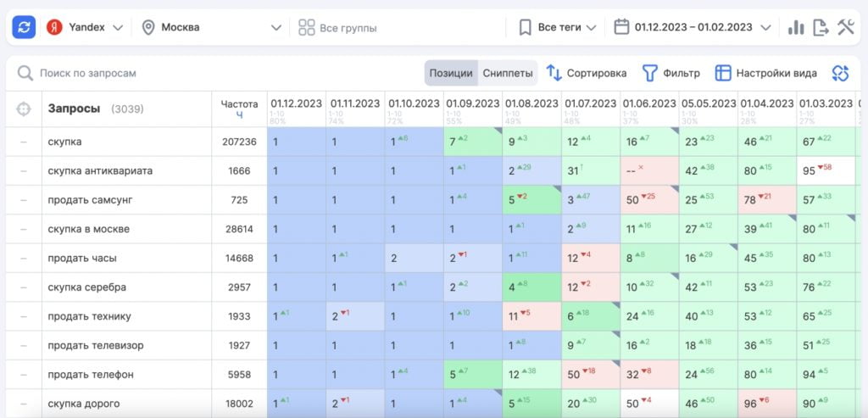
Task: Switch to Позиции view
Action: [451, 73]
